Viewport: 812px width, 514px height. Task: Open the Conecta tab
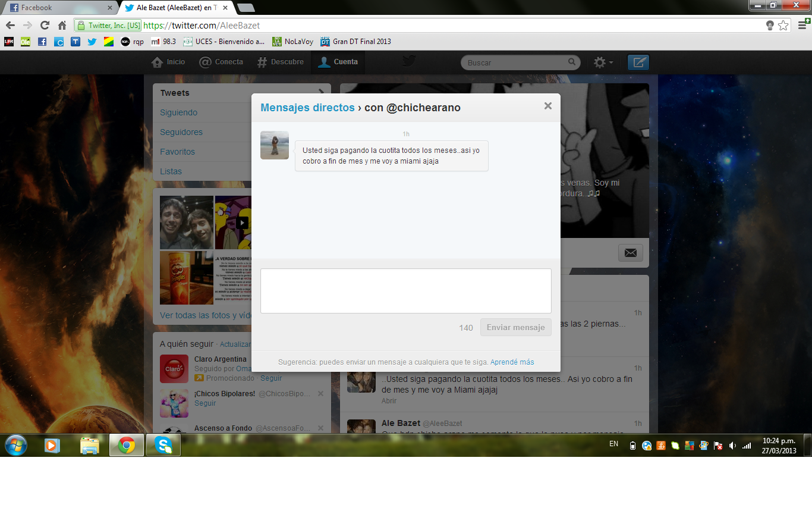pos(221,62)
